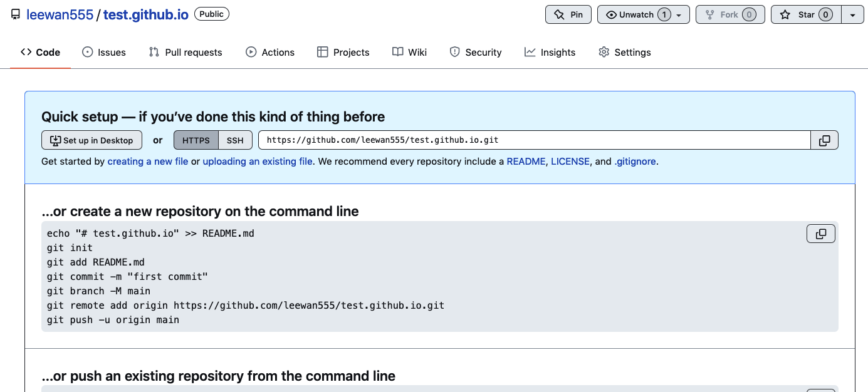Image resolution: width=868 pixels, height=392 pixels.
Task: Click Set up in Desktop button
Action: point(92,140)
